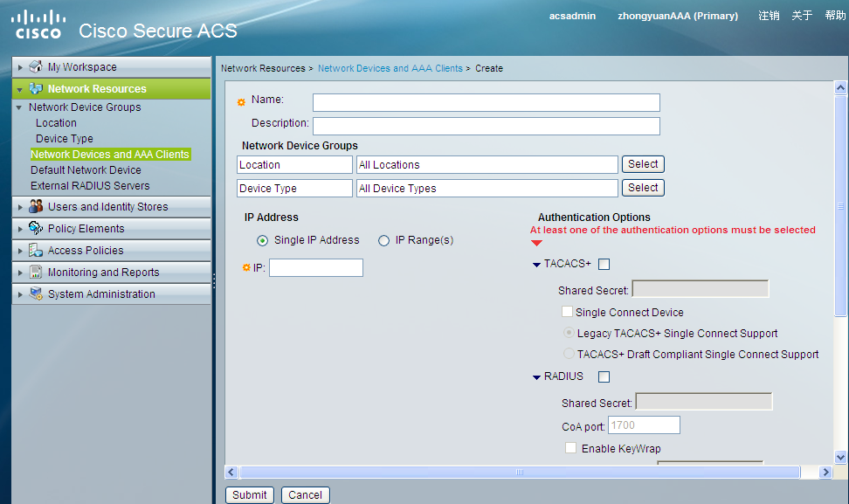Collapse the Network Resources section arrow
Screen dimensions: 849x504
tap(20, 89)
